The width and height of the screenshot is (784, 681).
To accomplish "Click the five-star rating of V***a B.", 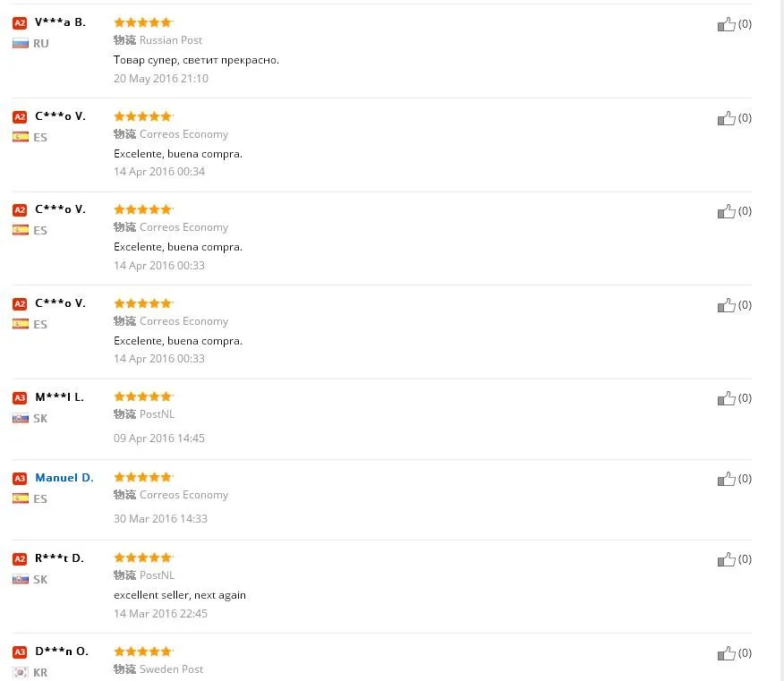I will tap(143, 22).
